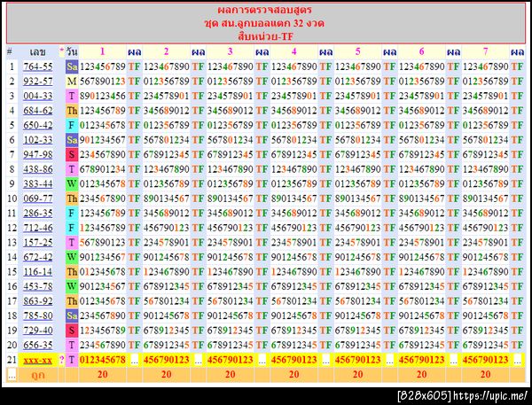Click 012345678 in row 21 column 1
The height and width of the screenshot is (405, 532).
tap(103, 360)
